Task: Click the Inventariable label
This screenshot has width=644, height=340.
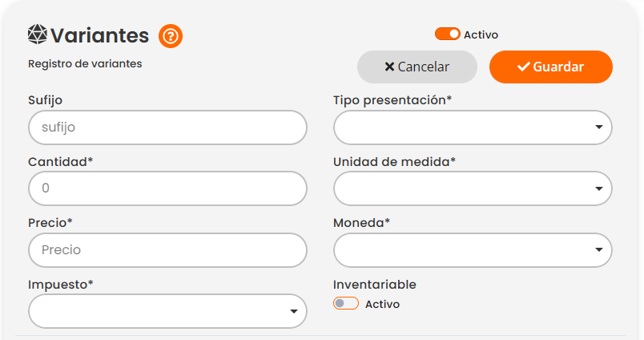Action: click(374, 285)
